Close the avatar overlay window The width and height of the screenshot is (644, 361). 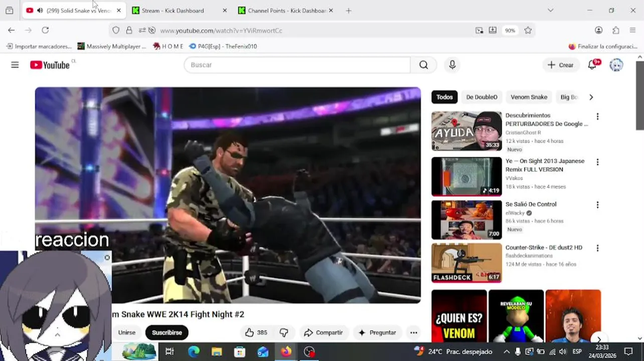click(107, 258)
